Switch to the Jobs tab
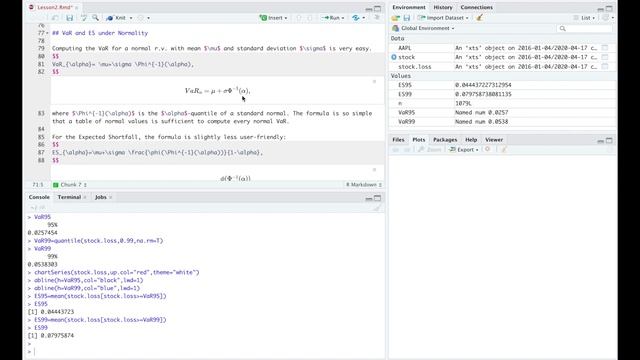This screenshot has height=360, width=640. point(100,197)
